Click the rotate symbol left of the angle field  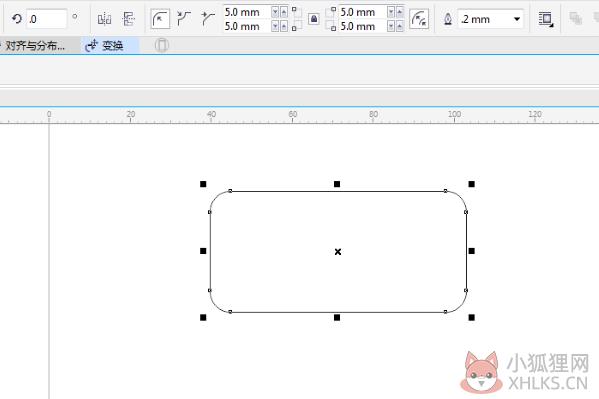pos(16,19)
